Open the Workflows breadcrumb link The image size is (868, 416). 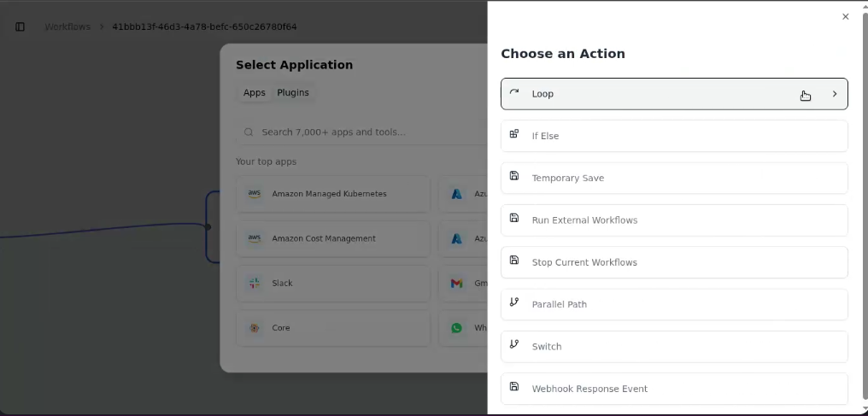click(67, 26)
